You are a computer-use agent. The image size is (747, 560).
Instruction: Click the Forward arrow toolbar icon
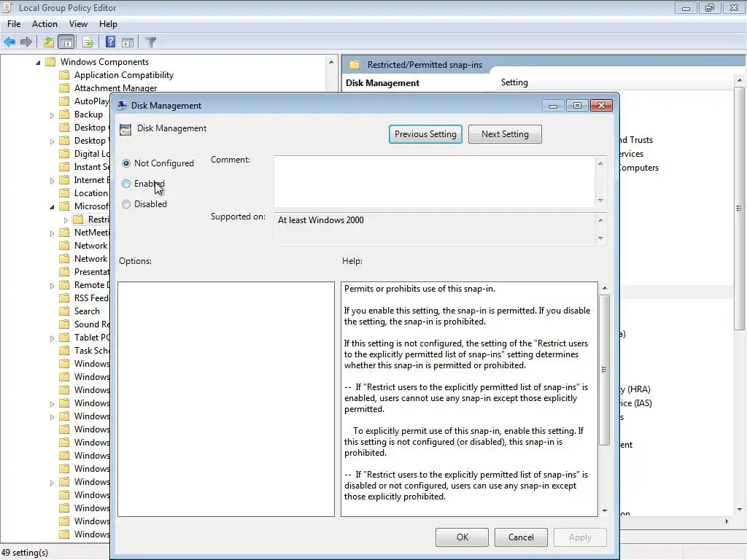pos(26,42)
